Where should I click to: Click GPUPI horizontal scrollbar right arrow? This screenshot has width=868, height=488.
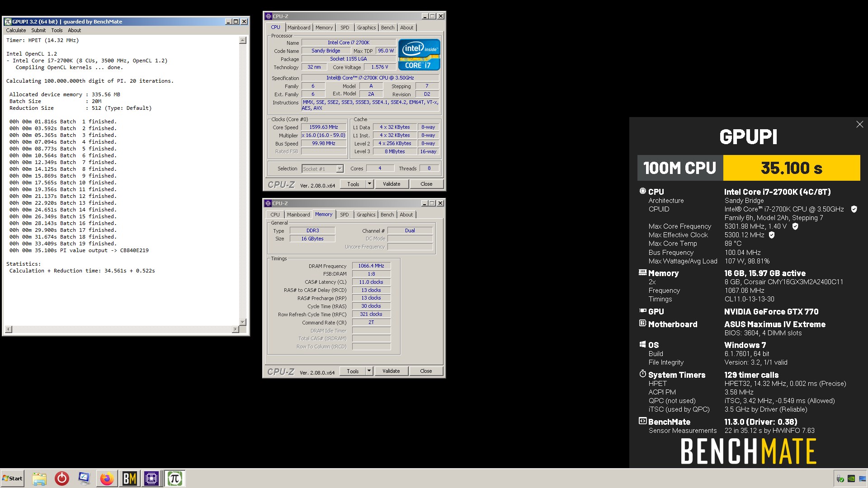point(235,329)
